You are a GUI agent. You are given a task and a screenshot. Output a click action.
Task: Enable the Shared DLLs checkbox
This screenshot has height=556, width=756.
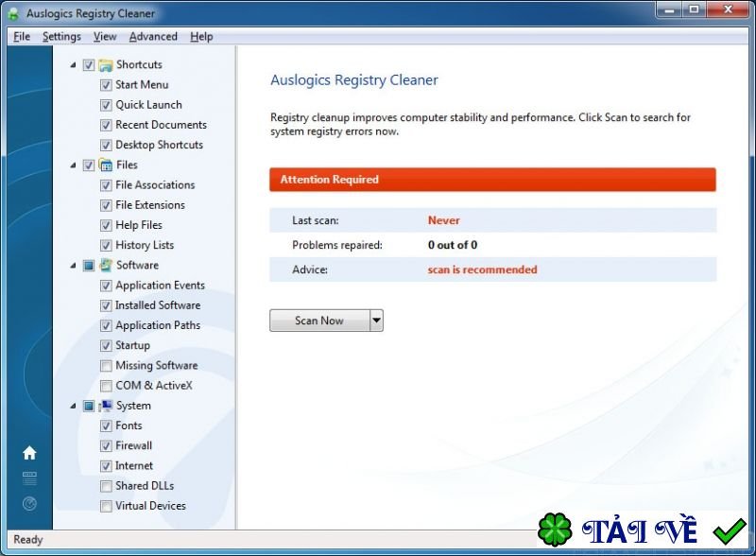(106, 486)
